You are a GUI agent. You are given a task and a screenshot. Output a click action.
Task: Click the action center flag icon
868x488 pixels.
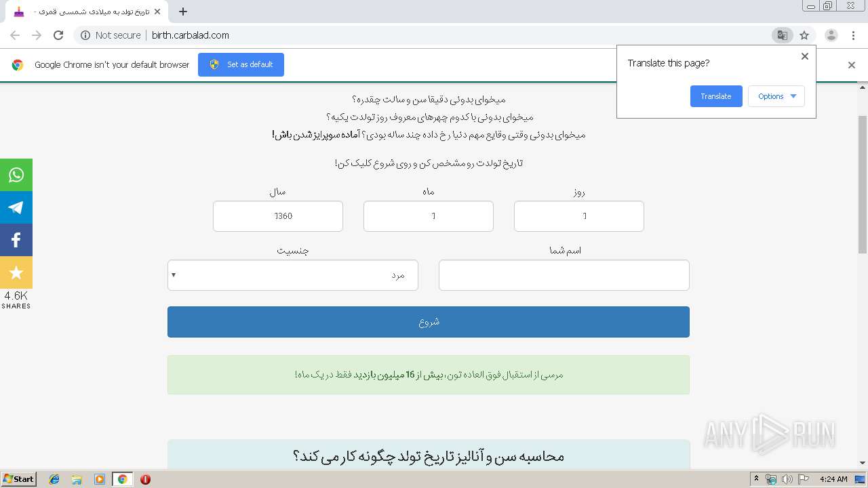click(804, 479)
